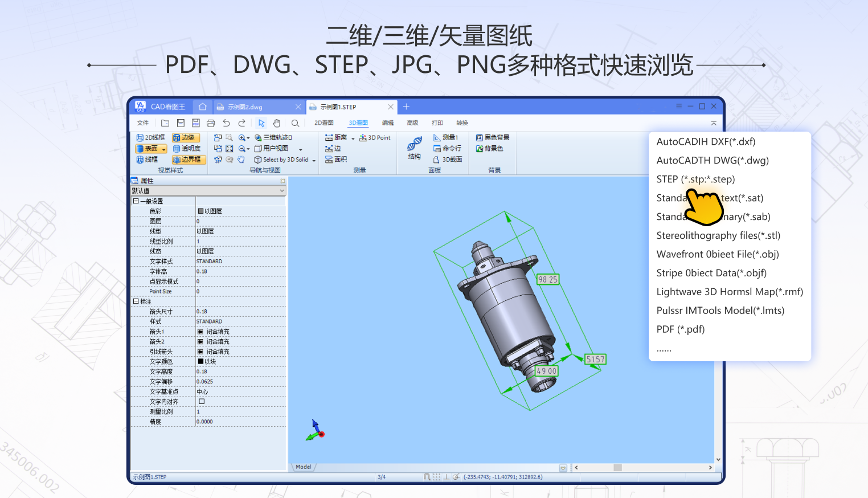Switch to the 2D看图 ribbon tab
The height and width of the screenshot is (498, 868).
pos(324,123)
